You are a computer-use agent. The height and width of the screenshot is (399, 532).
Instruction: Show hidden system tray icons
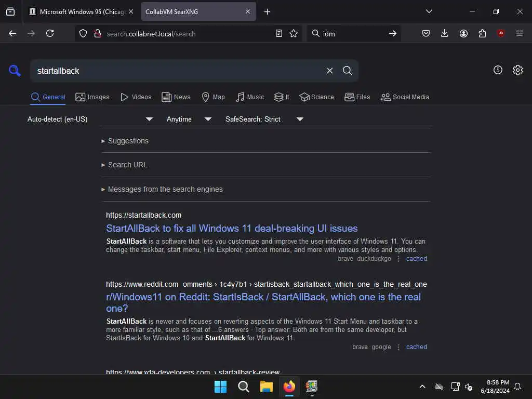click(x=422, y=387)
